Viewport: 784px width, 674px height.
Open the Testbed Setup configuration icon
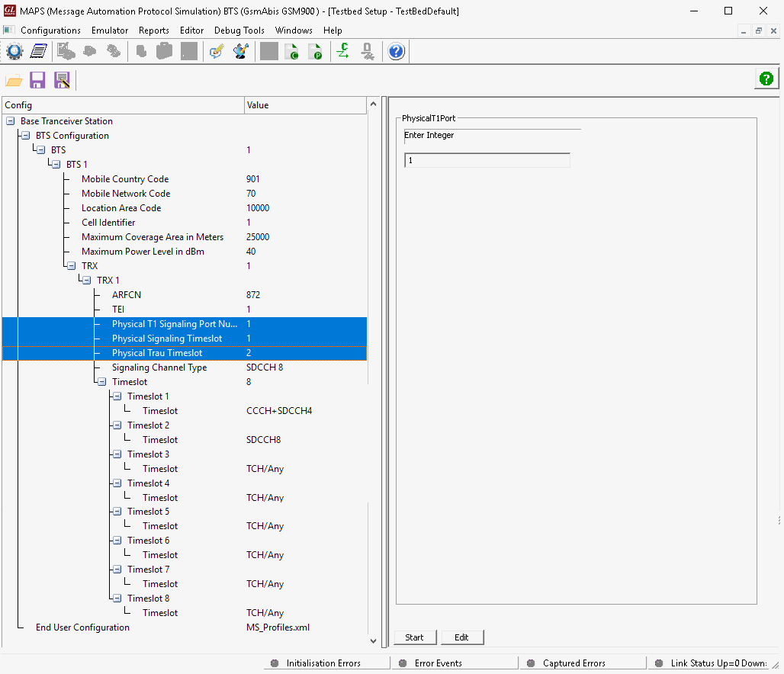14,51
